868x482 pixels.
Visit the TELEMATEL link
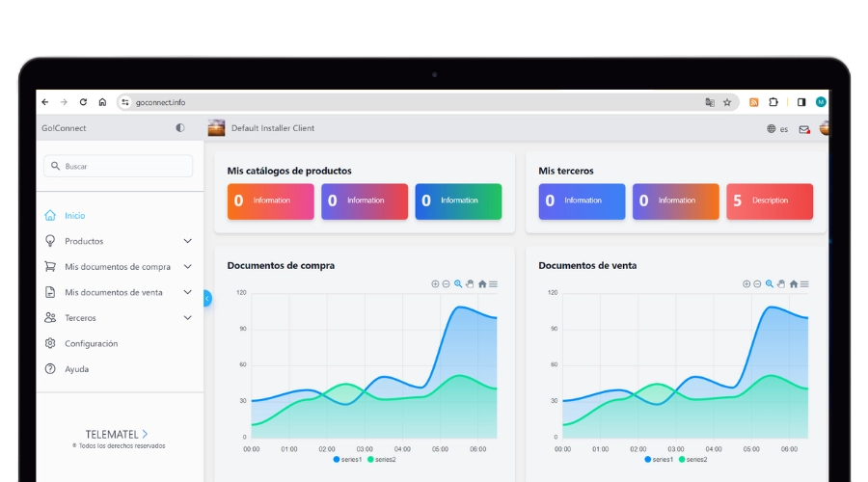(x=117, y=435)
